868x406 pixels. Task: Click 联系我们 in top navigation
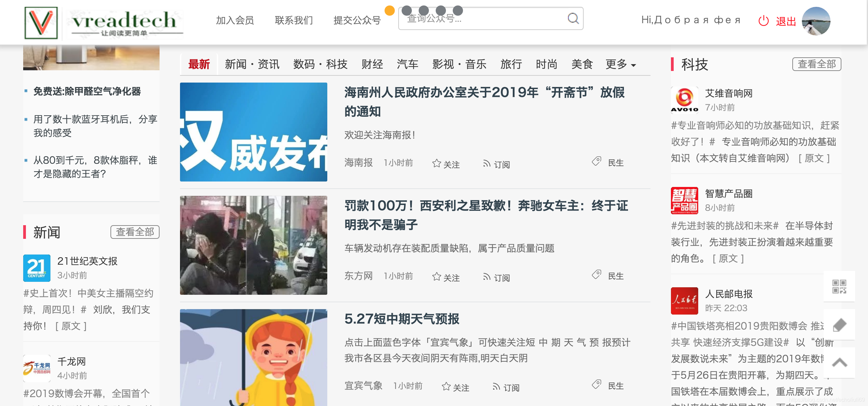[x=294, y=20]
